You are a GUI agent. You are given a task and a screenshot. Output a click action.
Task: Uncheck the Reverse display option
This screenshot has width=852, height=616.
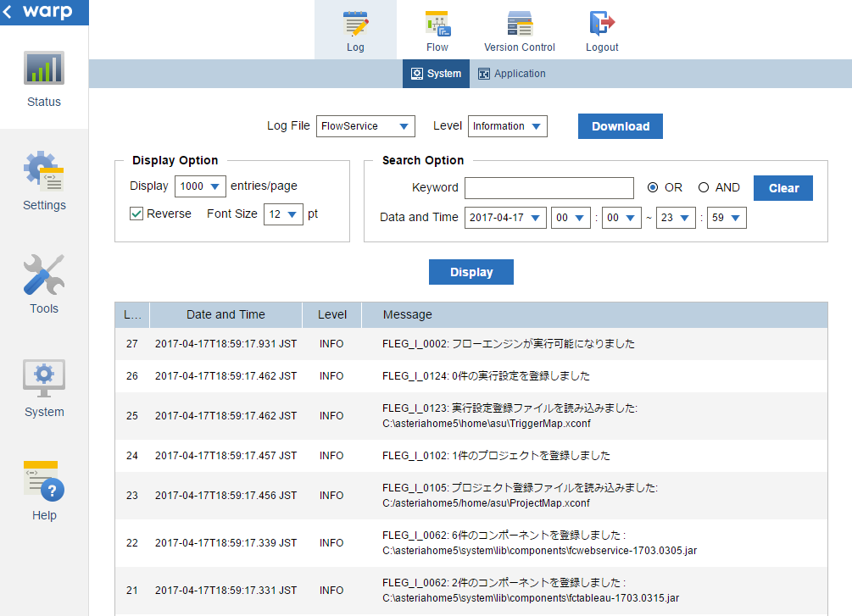coord(136,214)
